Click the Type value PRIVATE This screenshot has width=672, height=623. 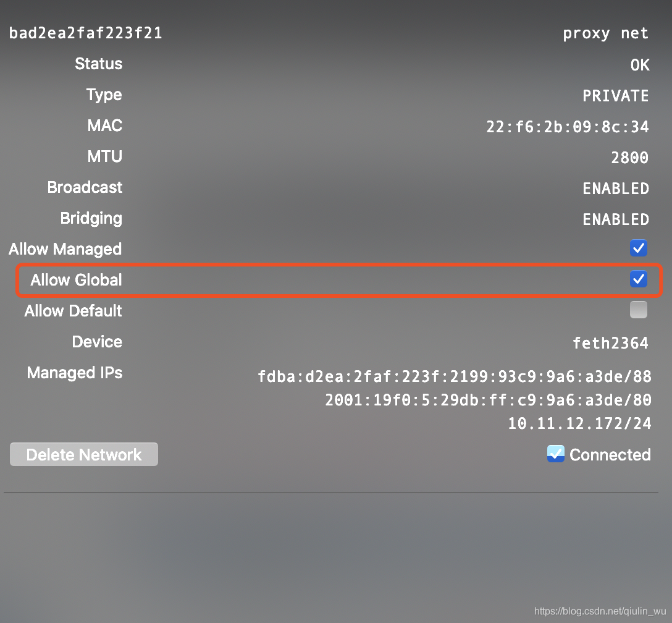(615, 96)
